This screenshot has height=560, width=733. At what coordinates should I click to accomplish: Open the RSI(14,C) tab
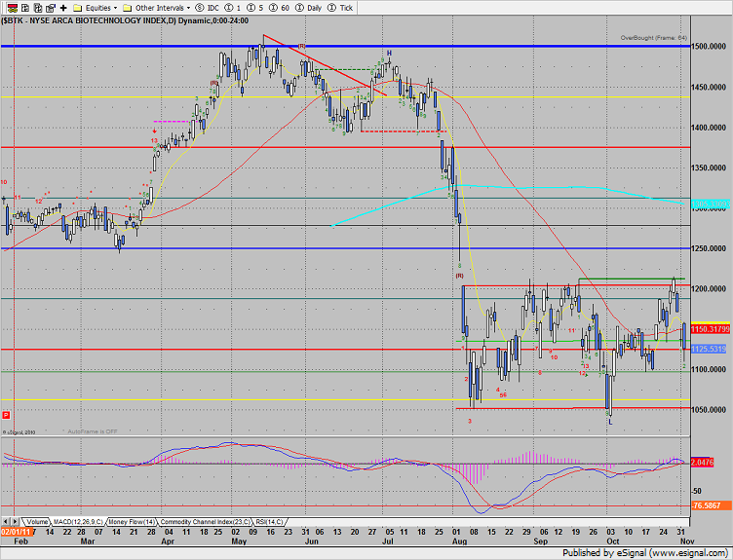click(269, 522)
